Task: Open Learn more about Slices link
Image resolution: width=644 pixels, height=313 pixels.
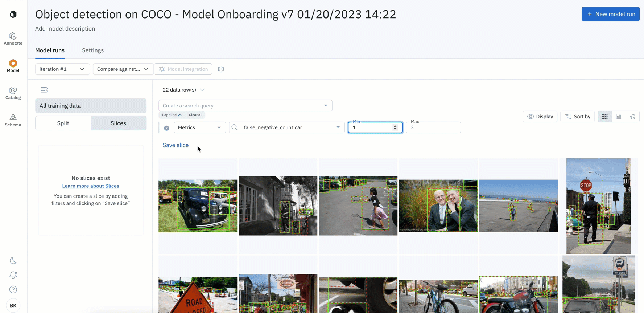Action: pos(91,186)
